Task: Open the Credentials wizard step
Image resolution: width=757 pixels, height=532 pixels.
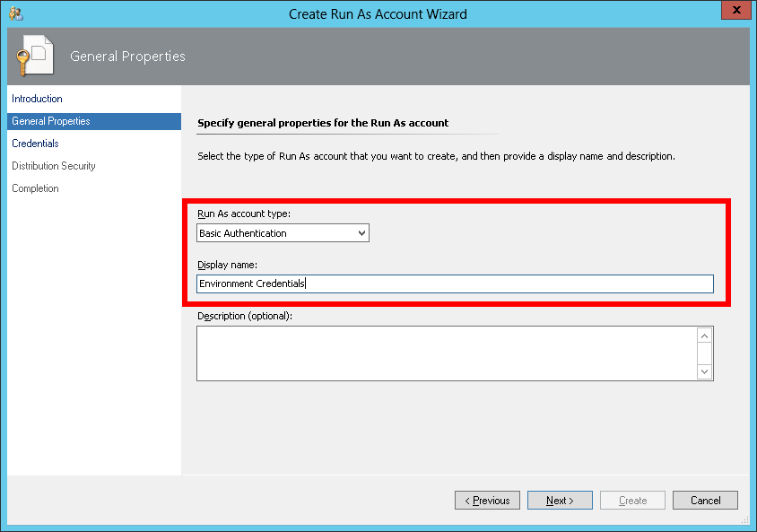Action: pyautogui.click(x=35, y=144)
